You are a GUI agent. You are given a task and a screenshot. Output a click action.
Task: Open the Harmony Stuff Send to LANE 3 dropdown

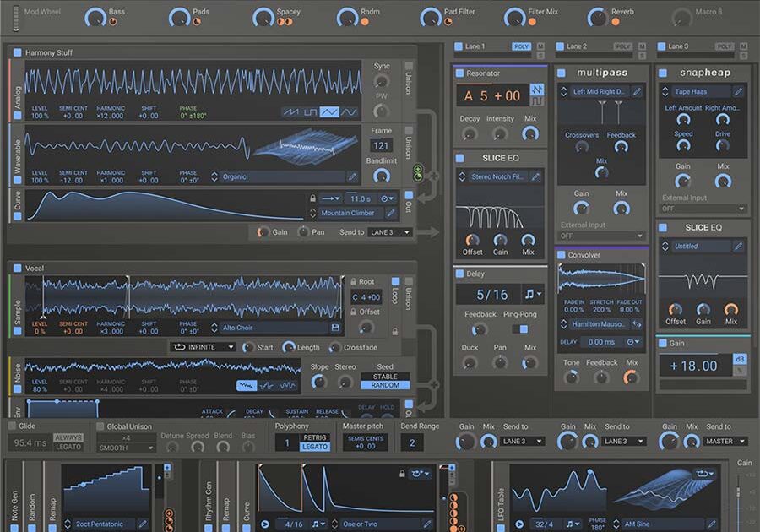pos(390,232)
